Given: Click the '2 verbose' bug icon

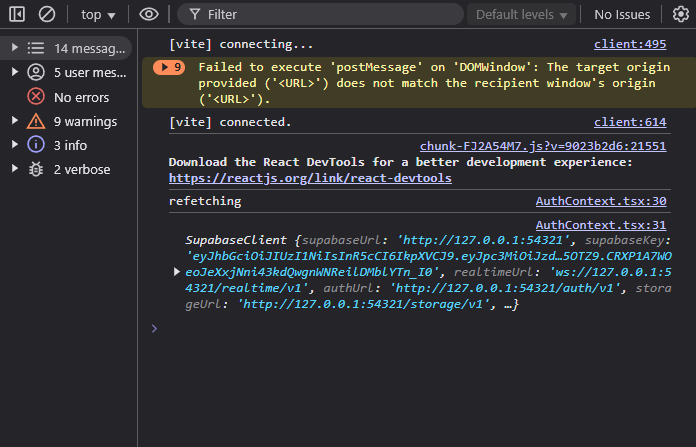Looking at the screenshot, I should 36,169.
